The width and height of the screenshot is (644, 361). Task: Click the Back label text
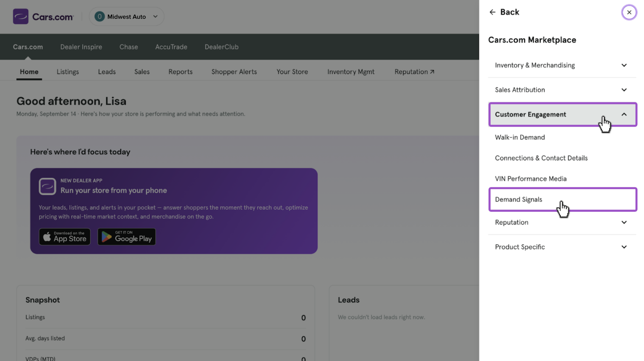pyautogui.click(x=509, y=12)
